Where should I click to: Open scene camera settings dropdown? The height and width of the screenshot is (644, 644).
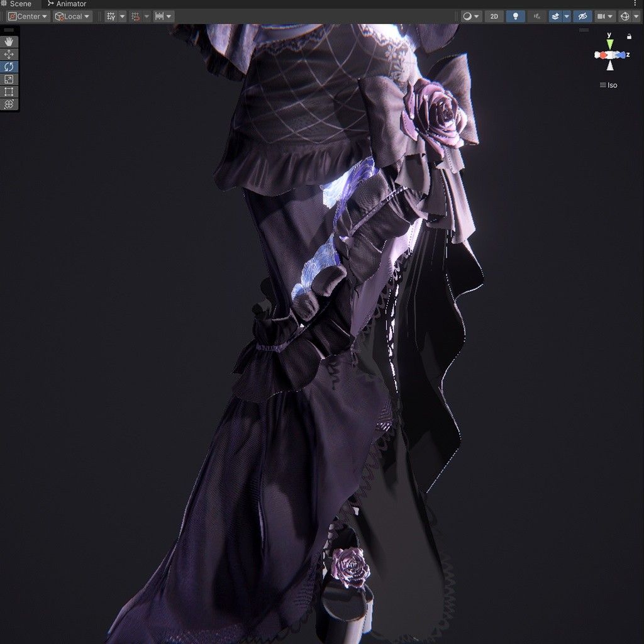tap(604, 16)
